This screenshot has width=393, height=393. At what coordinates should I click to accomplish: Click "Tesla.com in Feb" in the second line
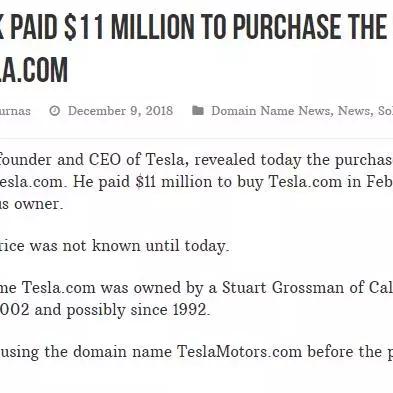[x=330, y=182]
